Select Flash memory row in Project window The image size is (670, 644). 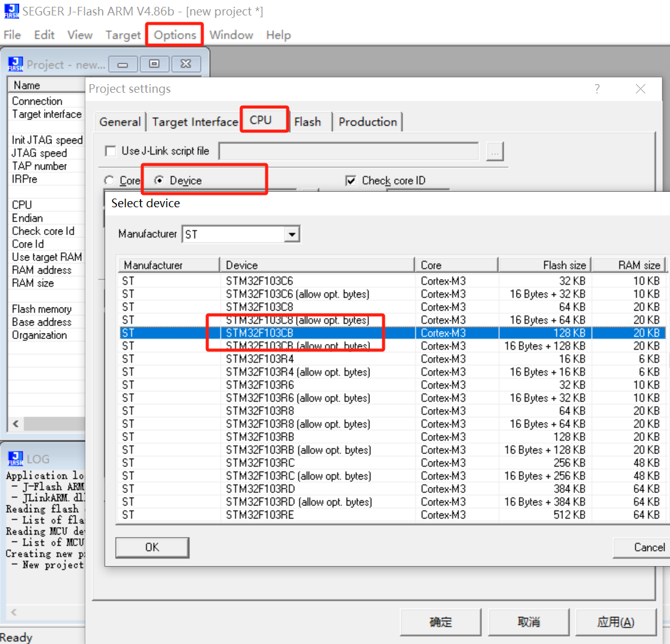[x=46, y=309]
